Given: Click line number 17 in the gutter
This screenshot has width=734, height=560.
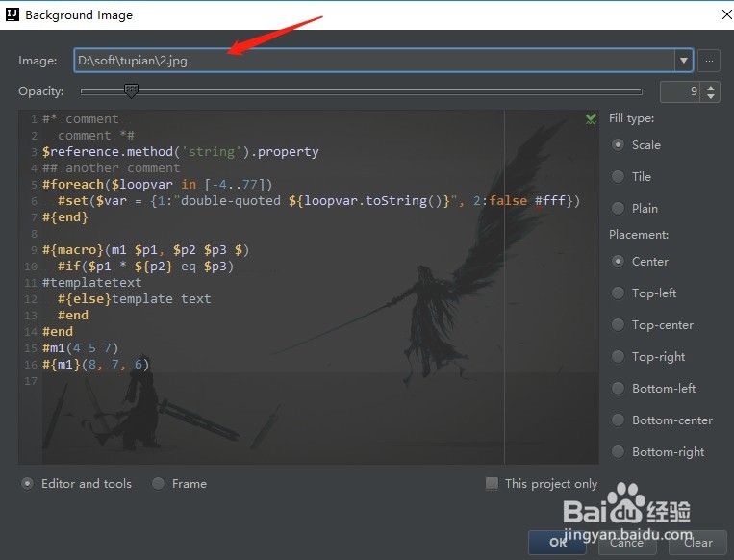Looking at the screenshot, I should [31, 381].
